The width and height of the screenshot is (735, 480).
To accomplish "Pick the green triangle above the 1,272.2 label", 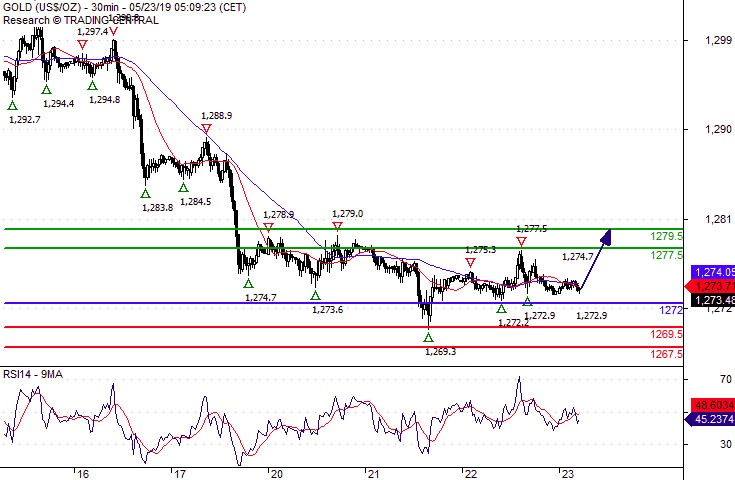I will click(x=502, y=308).
